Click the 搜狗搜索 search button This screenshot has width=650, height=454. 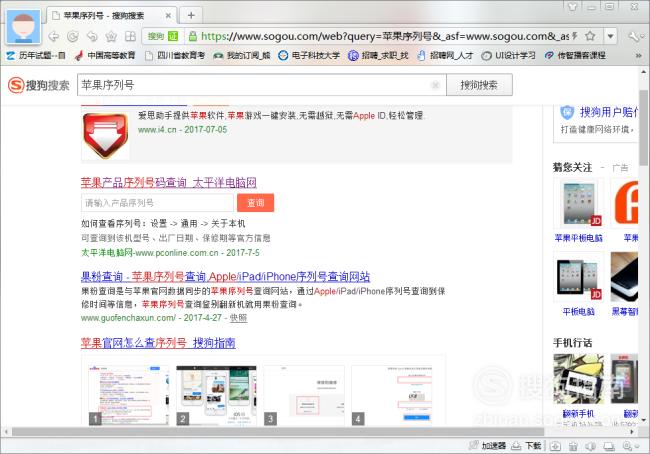point(479,85)
